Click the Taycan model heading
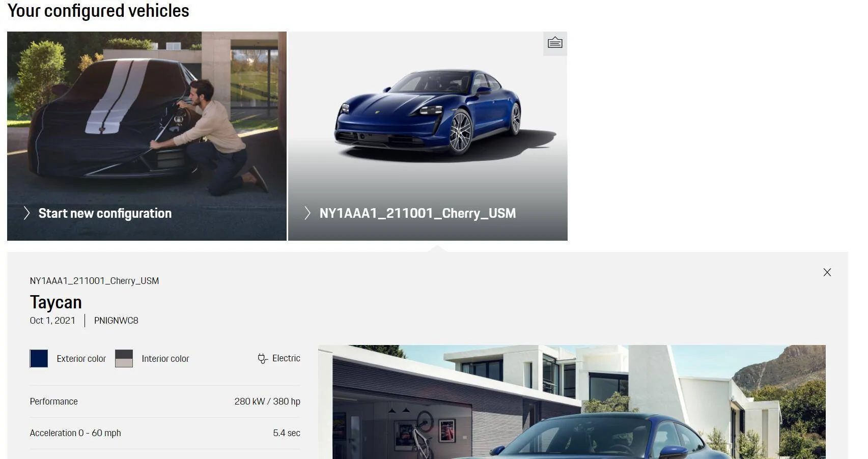868x459 pixels. pyautogui.click(x=55, y=302)
